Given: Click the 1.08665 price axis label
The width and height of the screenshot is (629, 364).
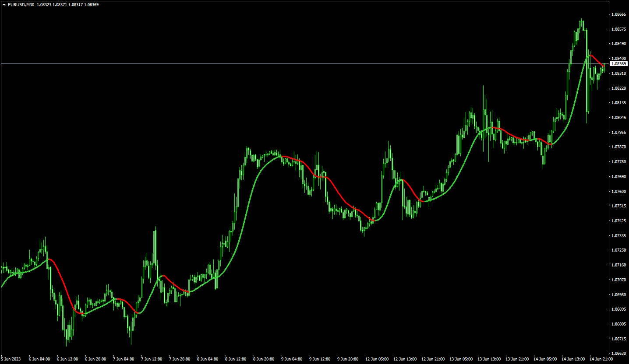Looking at the screenshot, I should point(618,14).
